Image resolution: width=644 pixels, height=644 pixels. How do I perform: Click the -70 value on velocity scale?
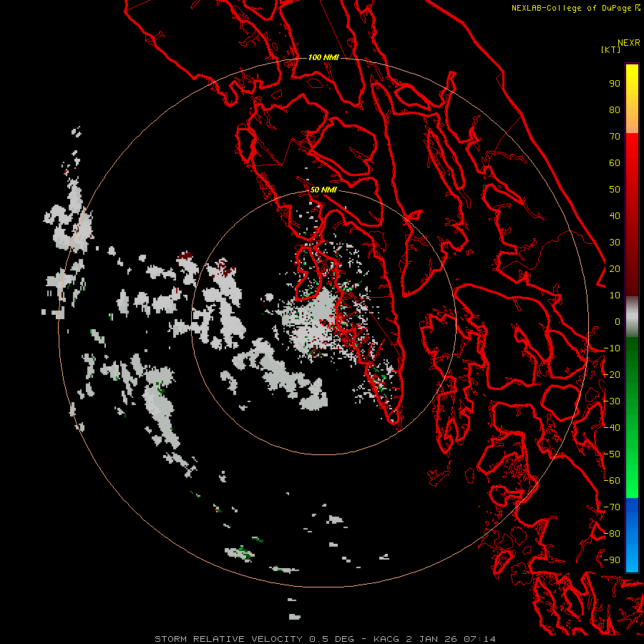click(x=612, y=507)
